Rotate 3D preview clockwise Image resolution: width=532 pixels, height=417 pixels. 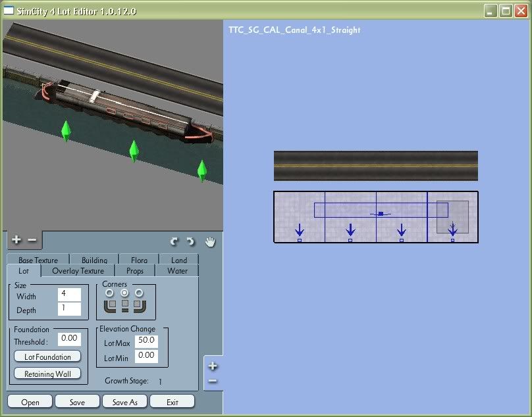(191, 241)
